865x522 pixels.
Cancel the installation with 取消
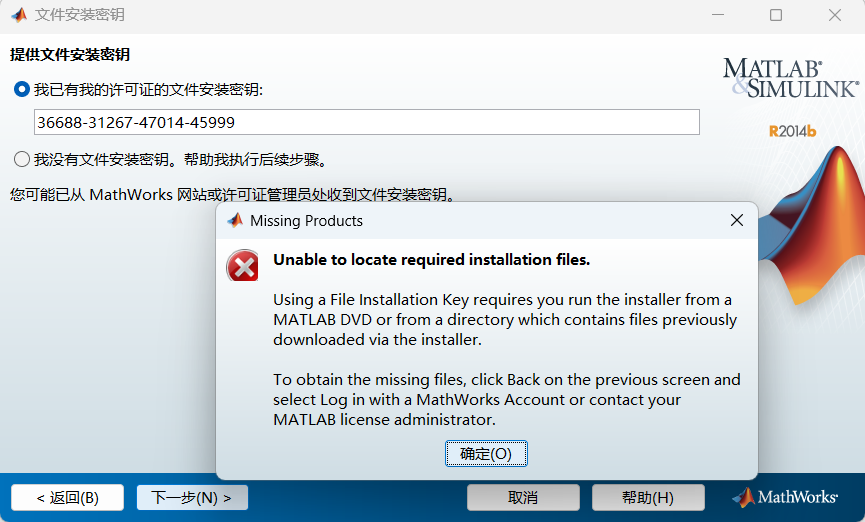click(523, 497)
